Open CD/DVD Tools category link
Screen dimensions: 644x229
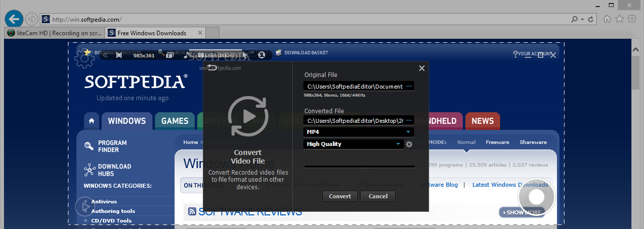[x=111, y=220]
